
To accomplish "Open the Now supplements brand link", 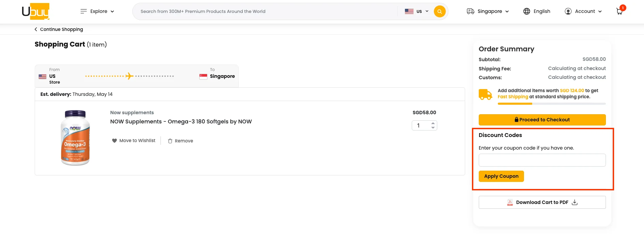I will click(132, 113).
